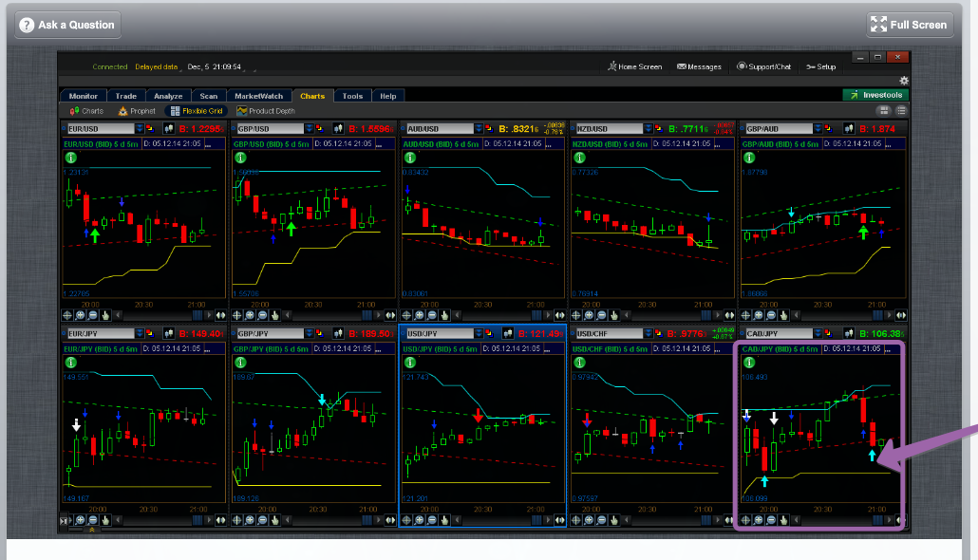Open the EUR/USD symbol dropdown arrow
This screenshot has width=978, height=560.
coord(139,128)
